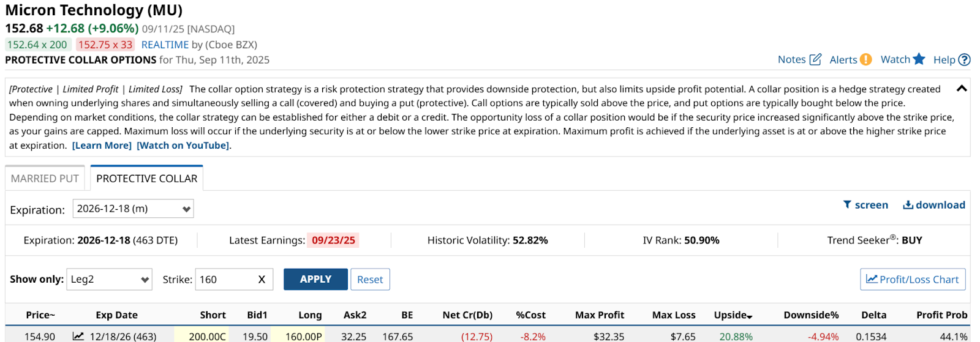Click the orange Alerts exclamation icon
This screenshot has height=342, width=980.
pyautogui.click(x=865, y=59)
